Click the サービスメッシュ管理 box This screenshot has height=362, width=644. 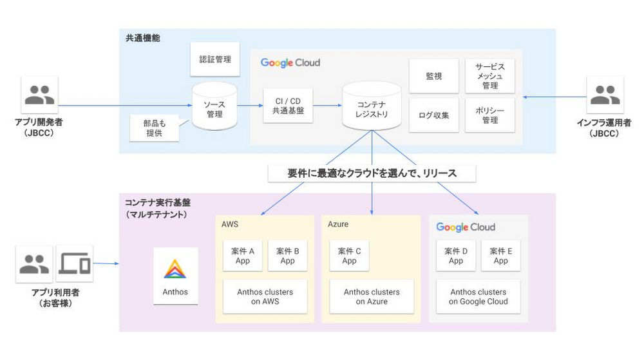click(489, 76)
